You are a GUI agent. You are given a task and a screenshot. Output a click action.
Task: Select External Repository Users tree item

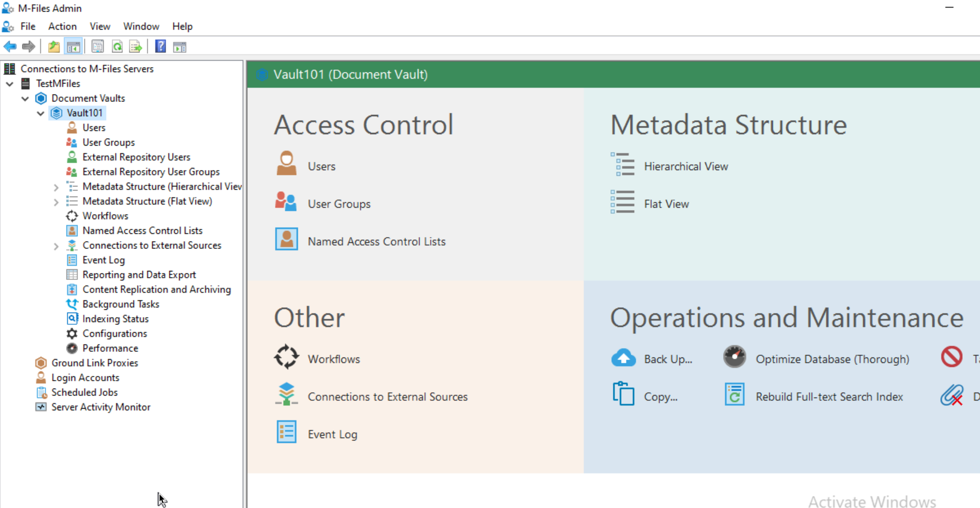pyautogui.click(x=136, y=157)
